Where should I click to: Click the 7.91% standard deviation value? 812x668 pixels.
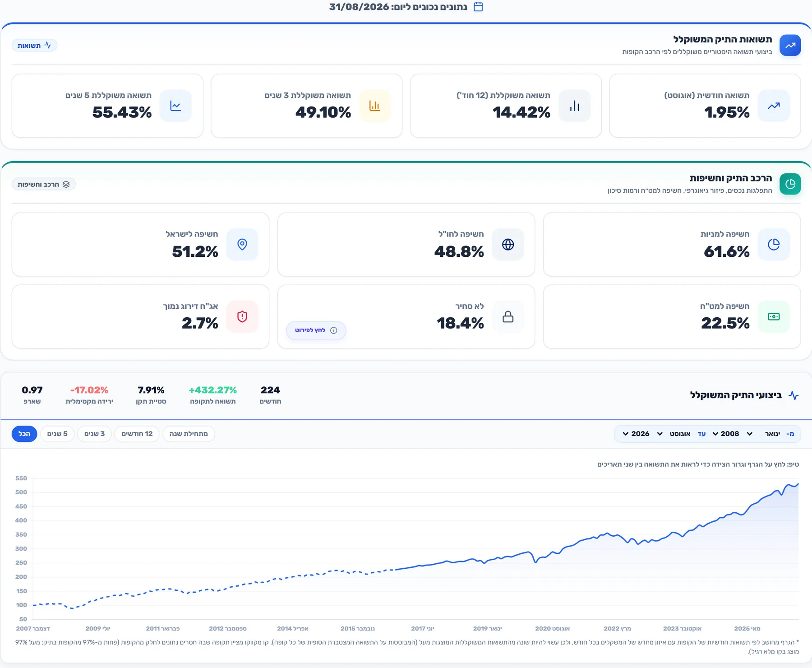pos(151,390)
